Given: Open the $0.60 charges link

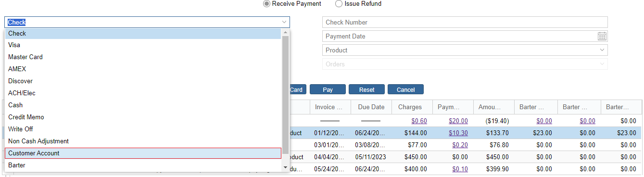Looking at the screenshot, I should pos(419,121).
